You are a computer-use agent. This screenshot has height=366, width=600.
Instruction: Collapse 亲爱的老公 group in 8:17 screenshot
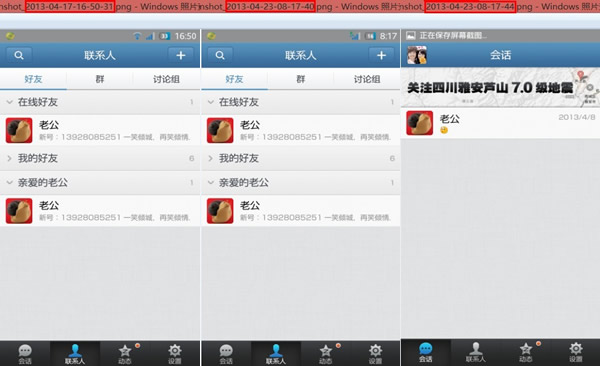(301, 183)
